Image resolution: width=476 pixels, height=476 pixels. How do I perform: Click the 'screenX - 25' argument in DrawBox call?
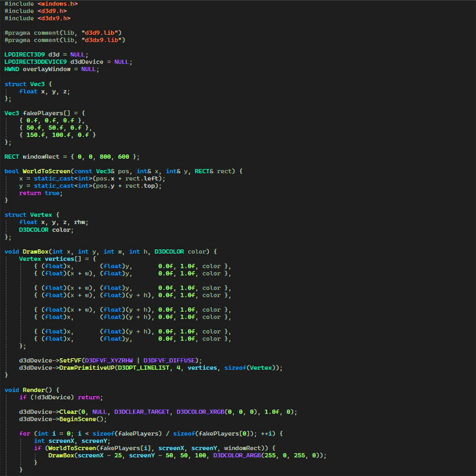click(x=99, y=455)
